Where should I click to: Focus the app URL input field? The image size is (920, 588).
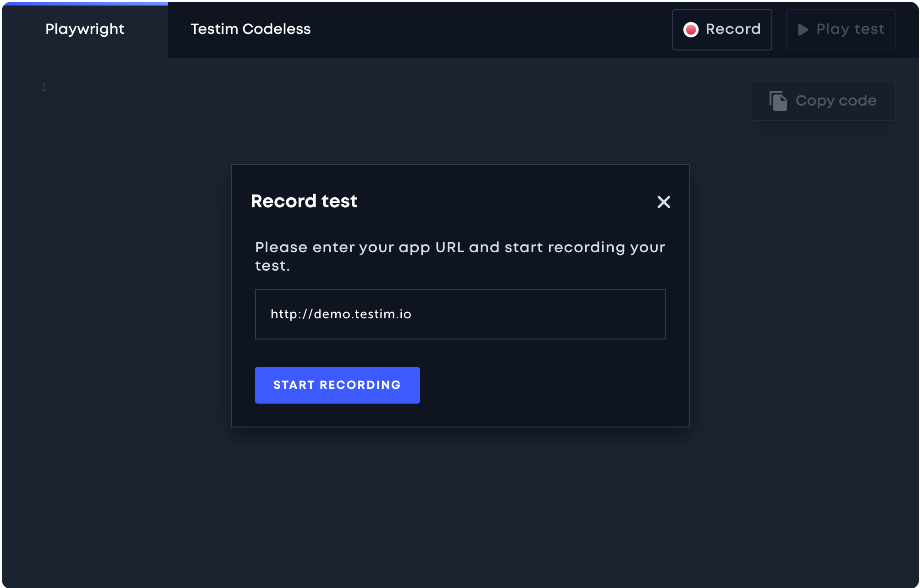(x=460, y=314)
